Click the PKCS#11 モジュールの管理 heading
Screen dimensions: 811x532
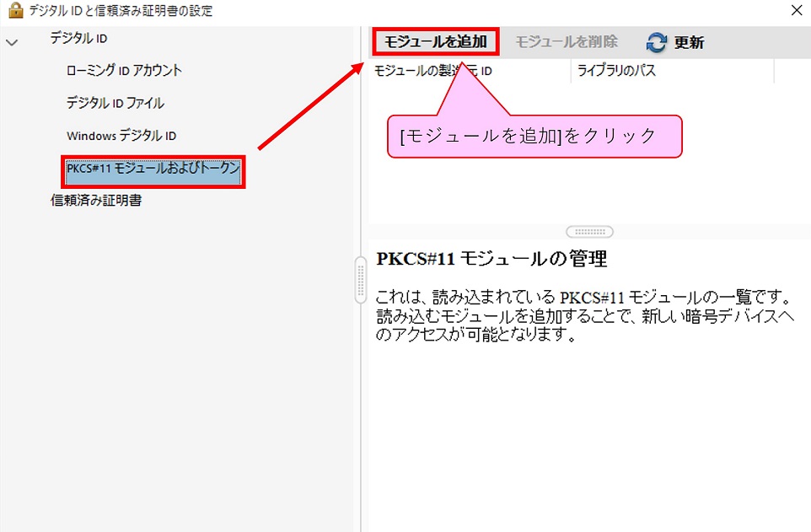click(x=491, y=259)
